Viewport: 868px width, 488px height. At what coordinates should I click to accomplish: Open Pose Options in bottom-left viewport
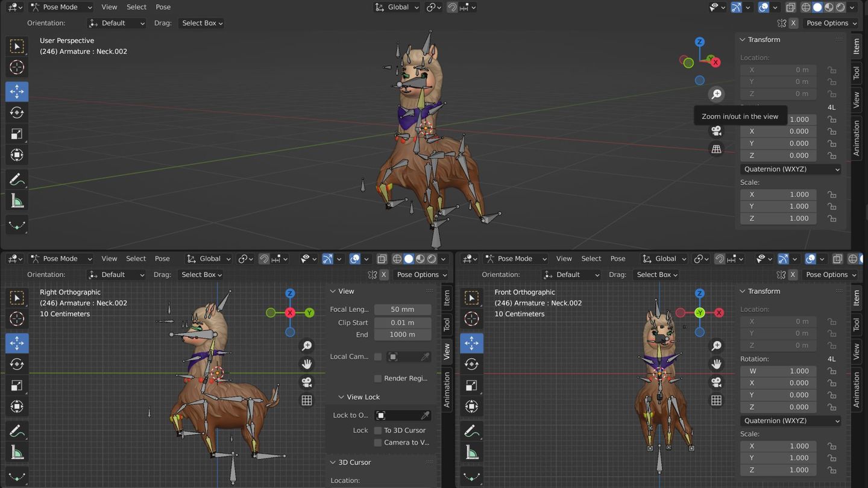(x=421, y=275)
